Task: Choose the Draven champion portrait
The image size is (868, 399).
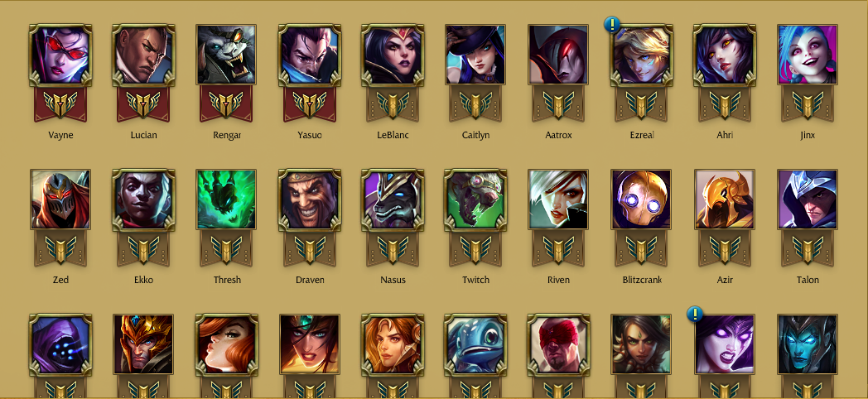Action: [310, 199]
